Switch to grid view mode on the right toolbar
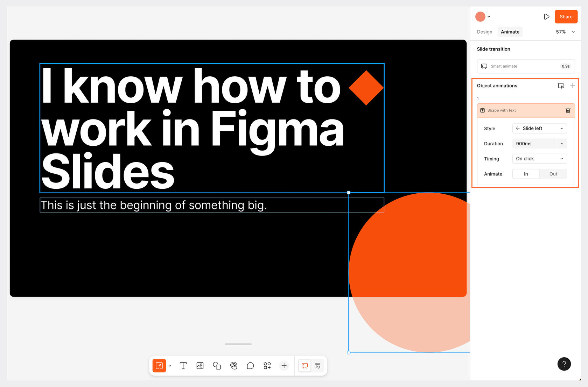588x387 pixels. (317, 366)
